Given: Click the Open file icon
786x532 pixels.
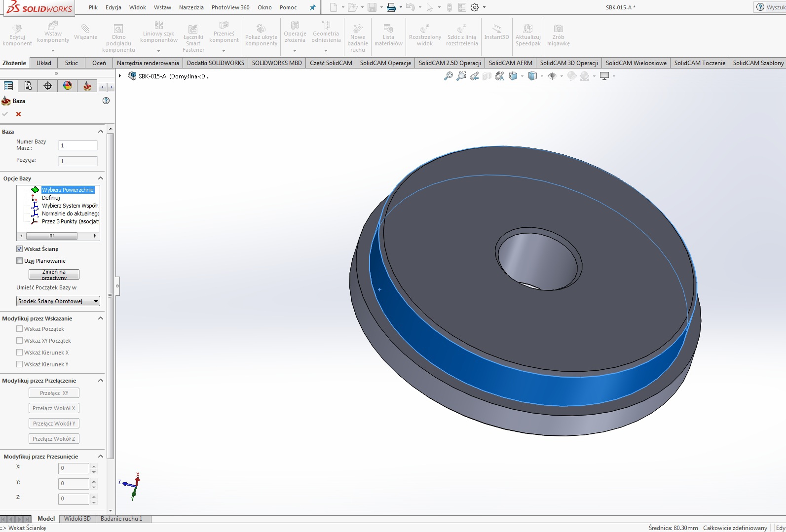Looking at the screenshot, I should [352, 7].
